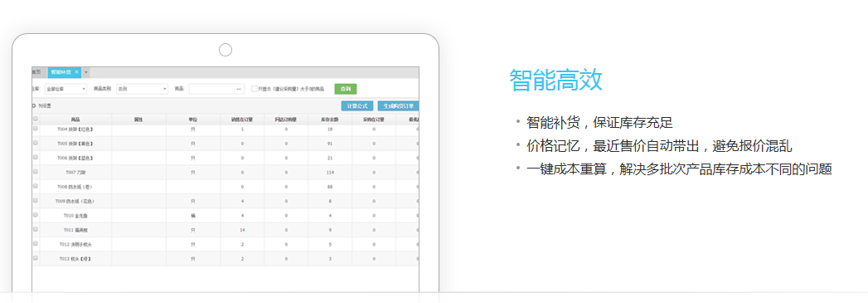Screen dimensions: 868x303
Task: Expand the 商品类别 category dropdown
Action: coord(164,89)
